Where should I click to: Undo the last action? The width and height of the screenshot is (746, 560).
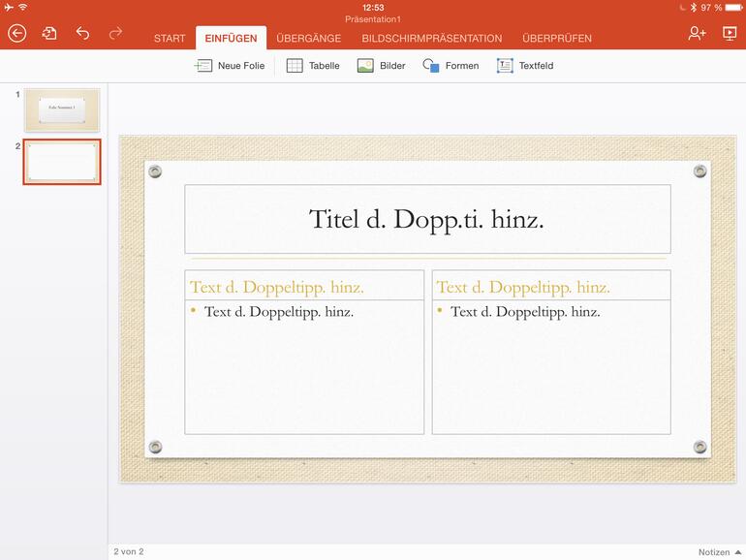82,34
